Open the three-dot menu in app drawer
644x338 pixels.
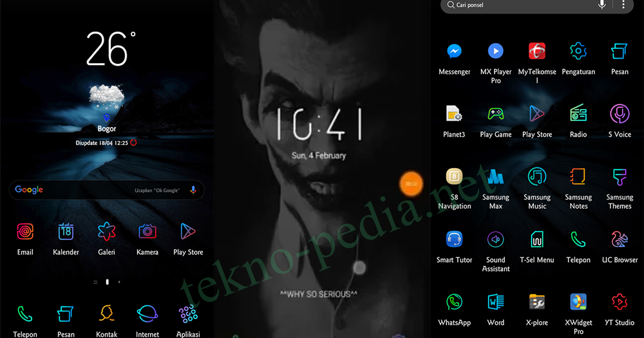click(623, 5)
